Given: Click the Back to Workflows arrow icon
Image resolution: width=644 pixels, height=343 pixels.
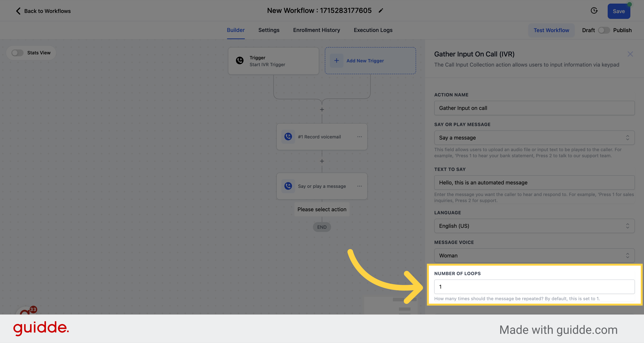Looking at the screenshot, I should pos(18,11).
